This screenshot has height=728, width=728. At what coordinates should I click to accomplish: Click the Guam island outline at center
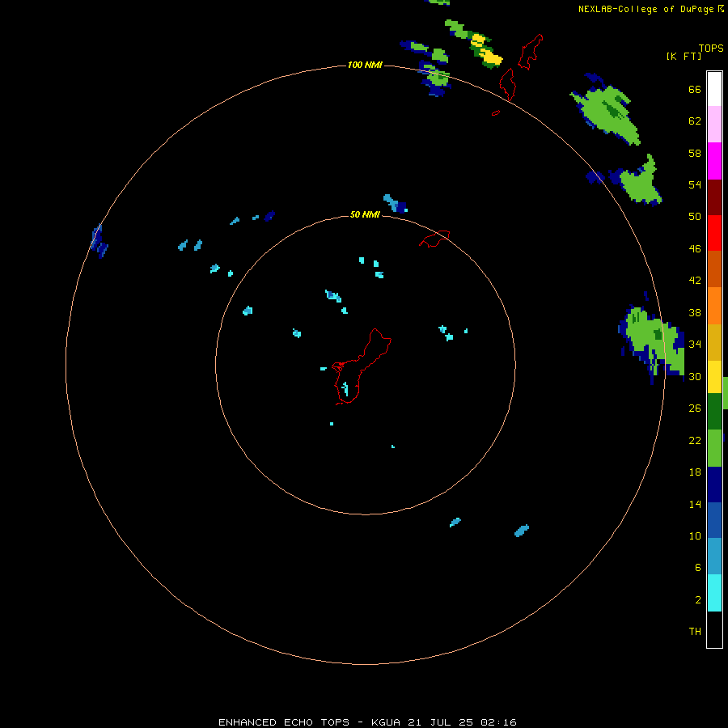pyautogui.click(x=362, y=366)
